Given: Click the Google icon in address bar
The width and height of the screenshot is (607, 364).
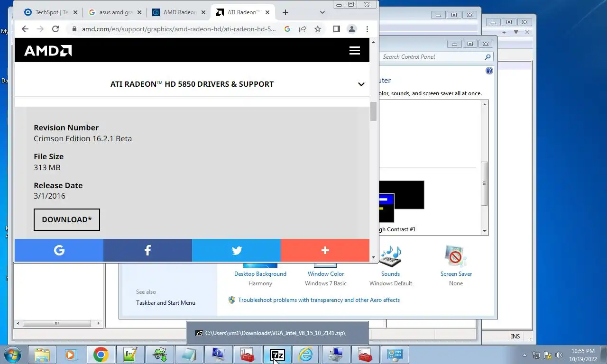Looking at the screenshot, I should coord(287,29).
